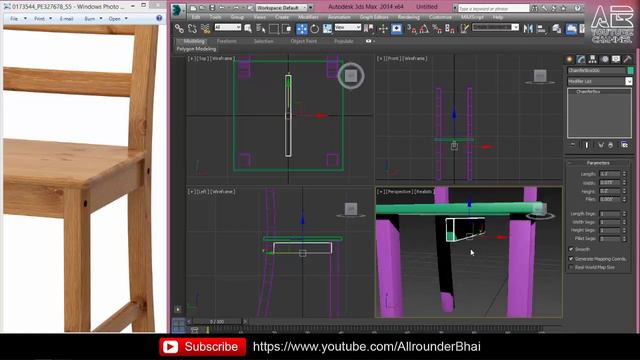Click the help icon in Photo Viewer
The height and width of the screenshot is (360, 640).
click(159, 18)
